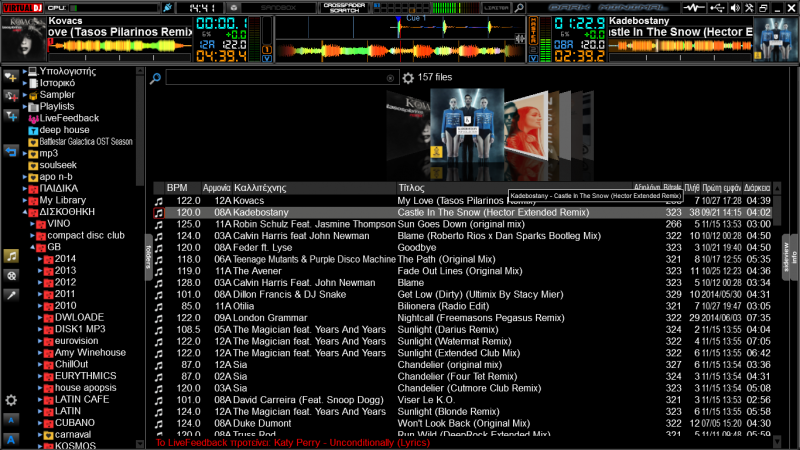This screenshot has width=800, height=450.
Task: Collapse the ΔΙΣΚΟΘΗΚΗ folder
Action: [x=24, y=212]
